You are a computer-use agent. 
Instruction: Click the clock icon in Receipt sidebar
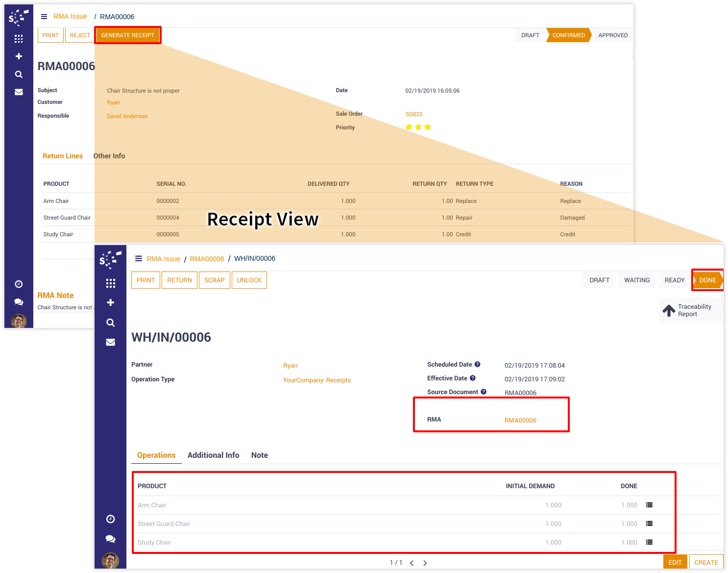click(x=111, y=519)
